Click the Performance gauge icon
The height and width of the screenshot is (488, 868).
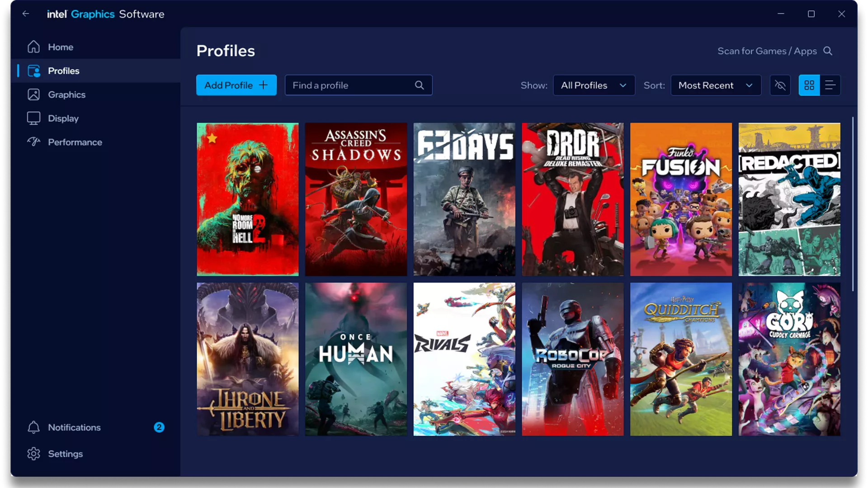(33, 142)
